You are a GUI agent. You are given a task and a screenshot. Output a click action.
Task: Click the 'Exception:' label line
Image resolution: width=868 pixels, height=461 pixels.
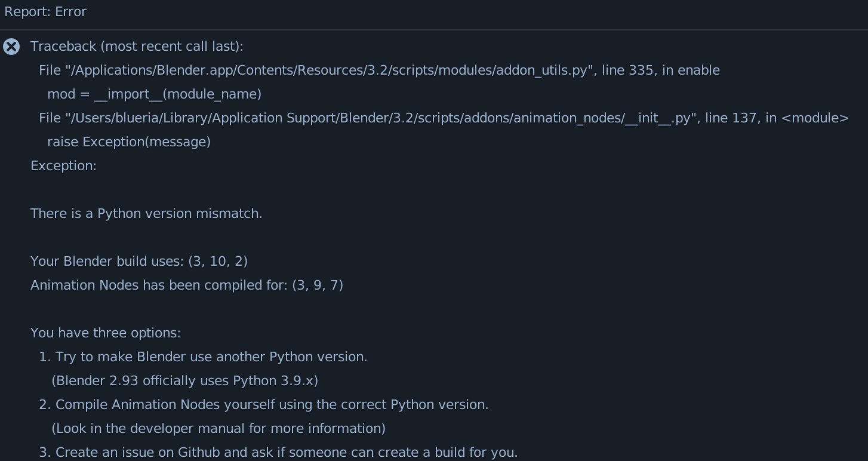click(x=63, y=166)
